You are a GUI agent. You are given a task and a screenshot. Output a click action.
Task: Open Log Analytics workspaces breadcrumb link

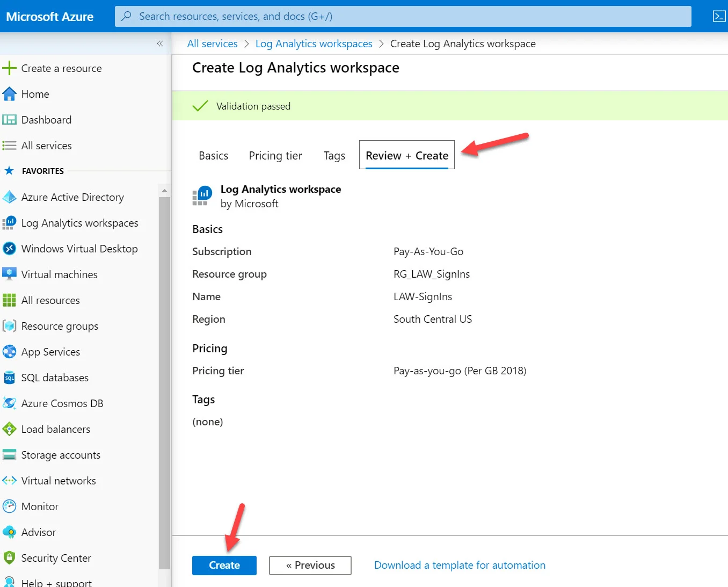coord(314,44)
